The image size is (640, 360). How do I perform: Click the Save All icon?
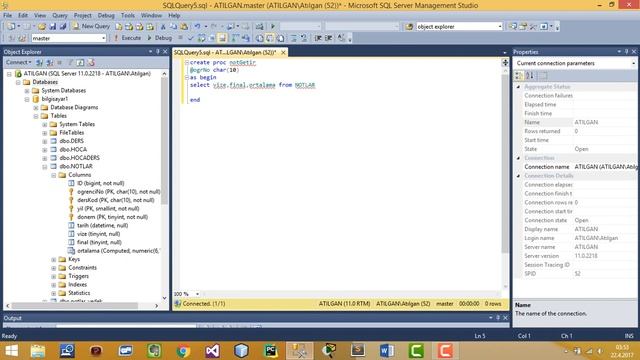tap(63, 27)
